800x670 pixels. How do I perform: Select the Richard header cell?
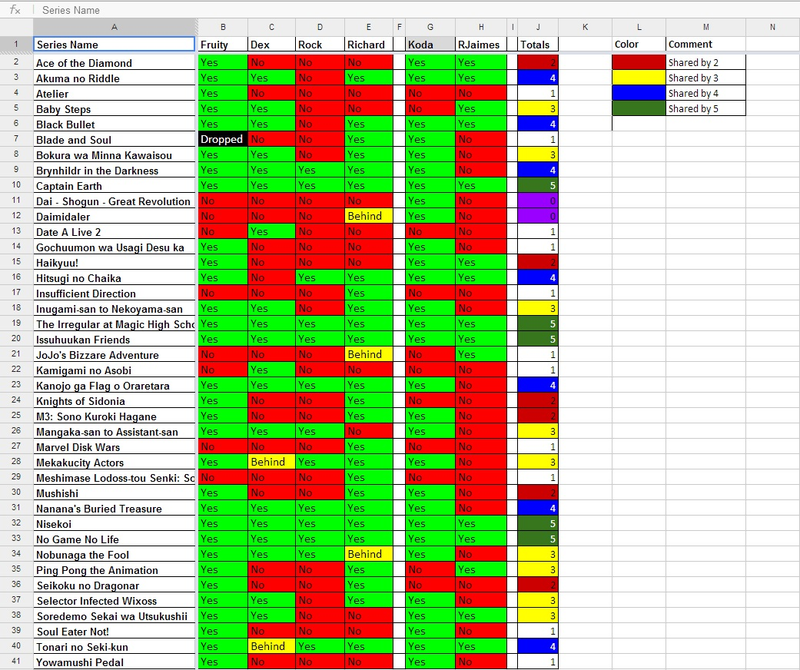[369, 44]
